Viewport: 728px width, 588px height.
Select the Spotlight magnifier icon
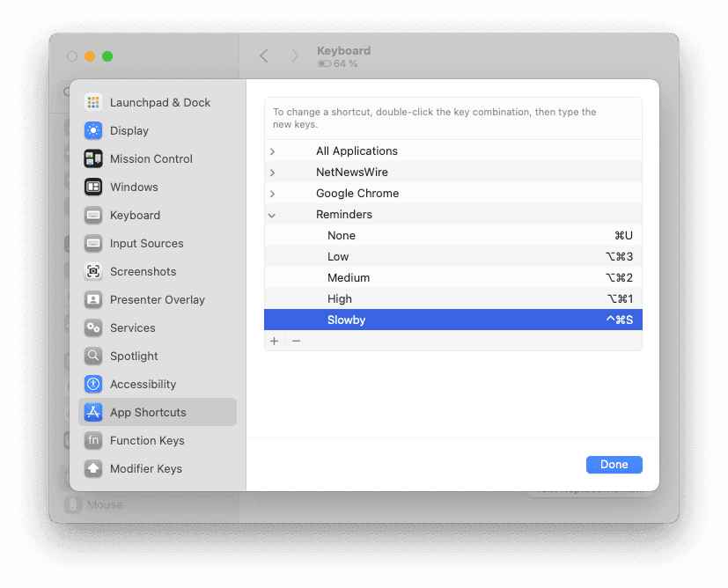pyautogui.click(x=93, y=356)
